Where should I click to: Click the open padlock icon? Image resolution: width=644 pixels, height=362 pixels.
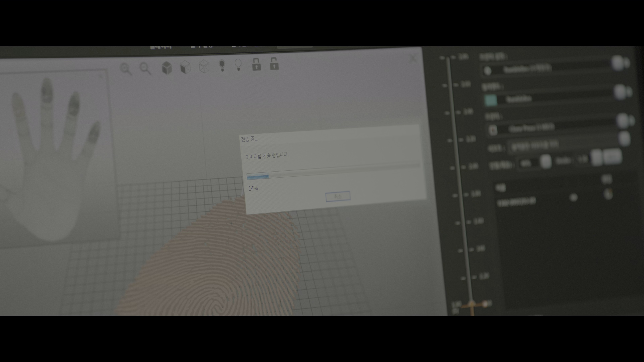[274, 64]
